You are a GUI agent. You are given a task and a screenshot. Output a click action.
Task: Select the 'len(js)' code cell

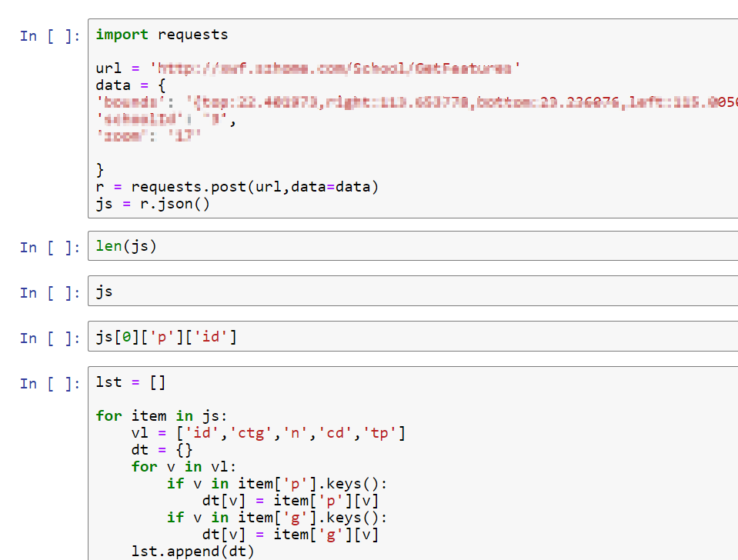click(412, 245)
